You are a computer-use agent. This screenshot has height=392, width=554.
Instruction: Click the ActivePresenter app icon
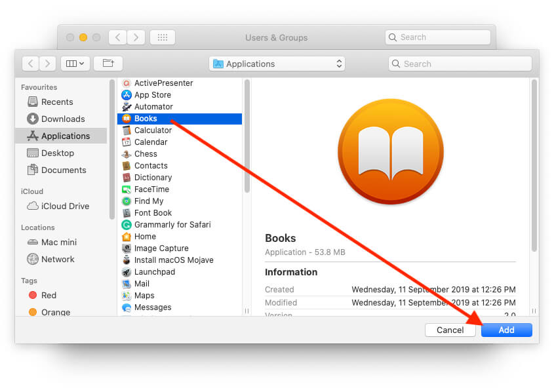[x=127, y=83]
